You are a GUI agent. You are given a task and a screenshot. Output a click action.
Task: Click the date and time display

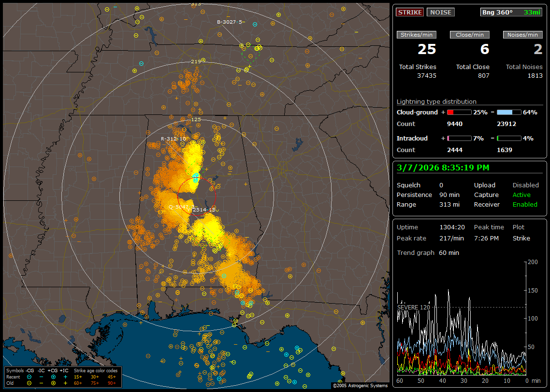(x=443, y=168)
